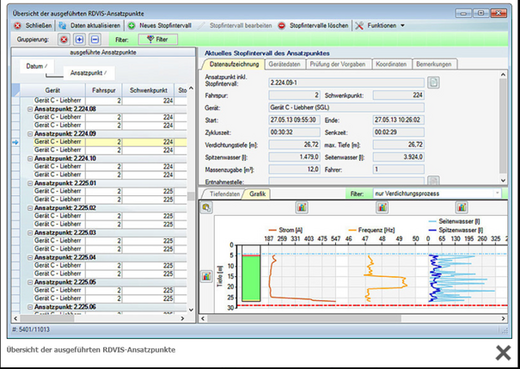Click the Seitenwasser value field
520x369 pixels.
point(399,157)
